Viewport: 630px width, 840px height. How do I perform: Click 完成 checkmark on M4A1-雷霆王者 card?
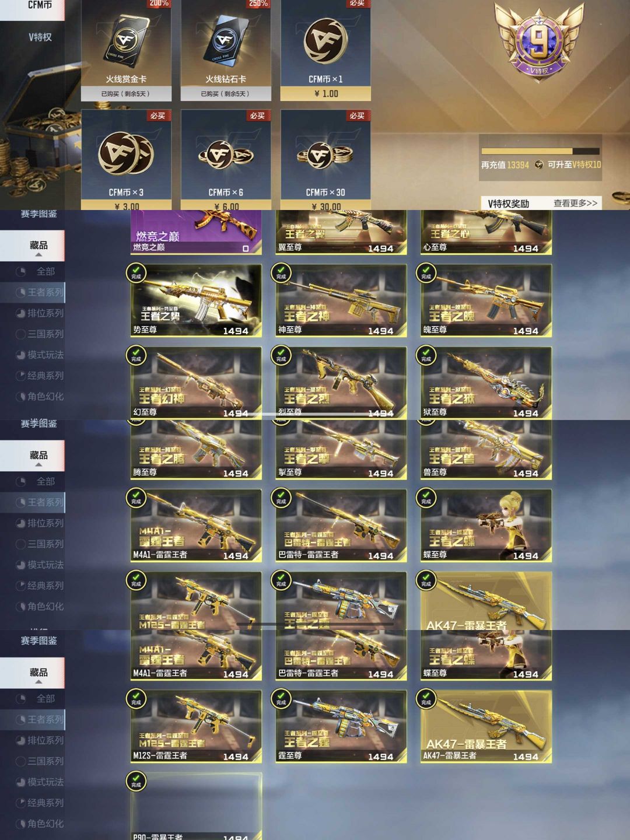click(x=136, y=498)
